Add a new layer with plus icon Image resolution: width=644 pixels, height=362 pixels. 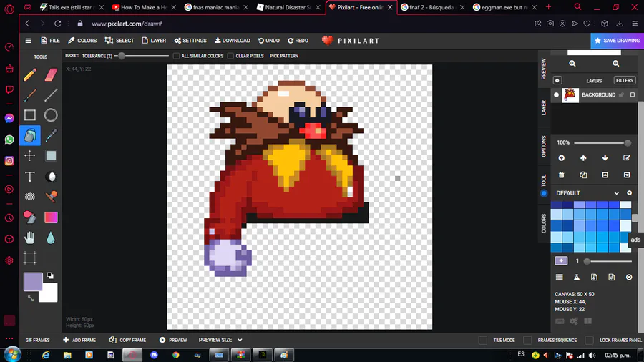tap(562, 158)
